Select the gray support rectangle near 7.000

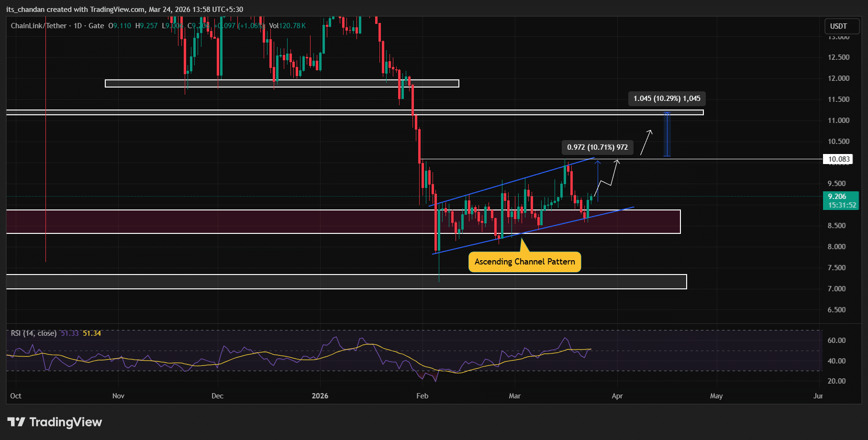335,282
